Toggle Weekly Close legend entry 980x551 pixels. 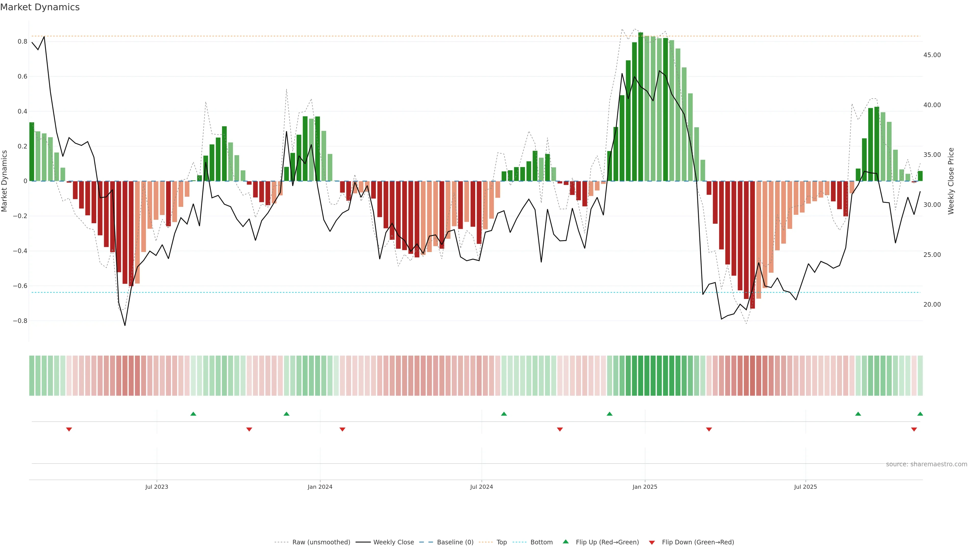click(393, 542)
